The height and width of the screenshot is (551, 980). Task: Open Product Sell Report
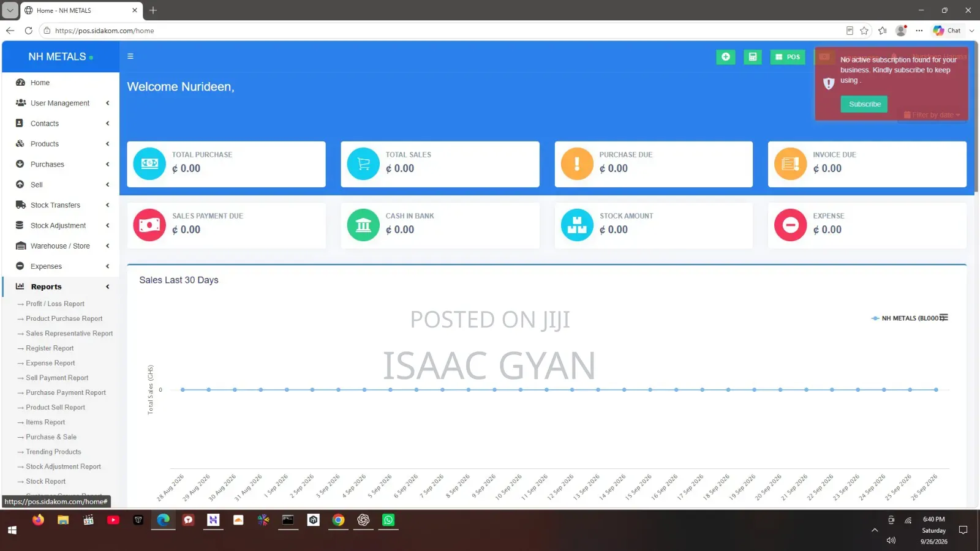tap(56, 407)
